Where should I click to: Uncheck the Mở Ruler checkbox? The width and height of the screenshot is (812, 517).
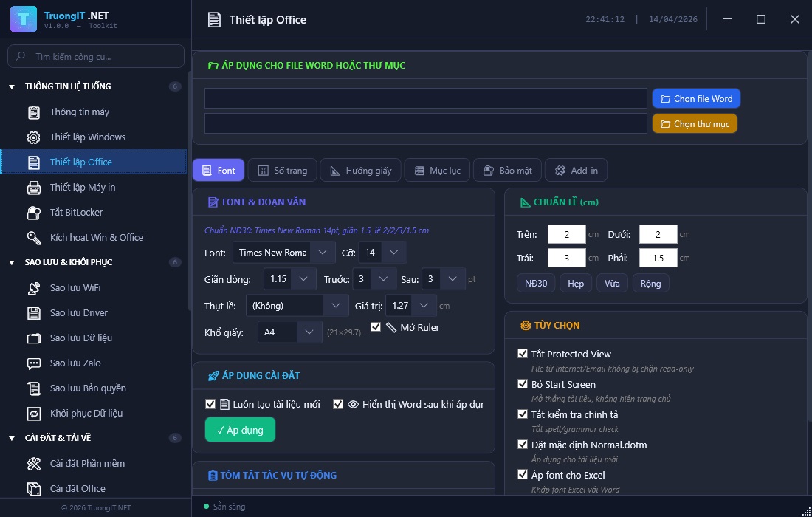[x=376, y=327]
